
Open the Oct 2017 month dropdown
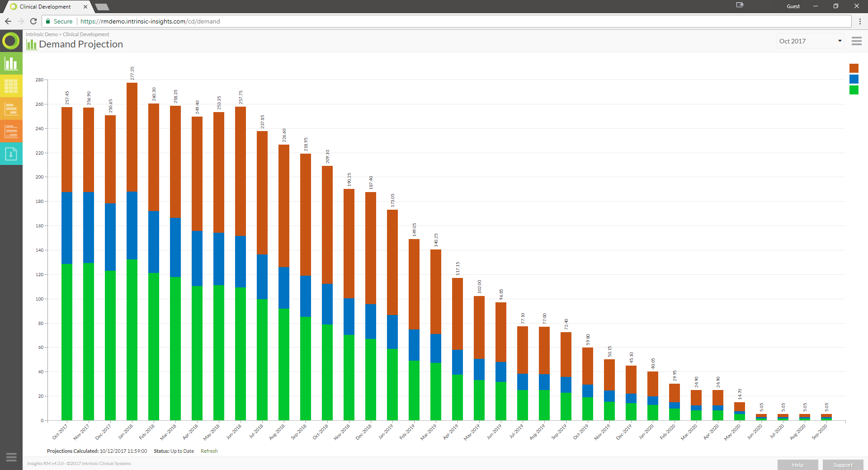(810, 41)
